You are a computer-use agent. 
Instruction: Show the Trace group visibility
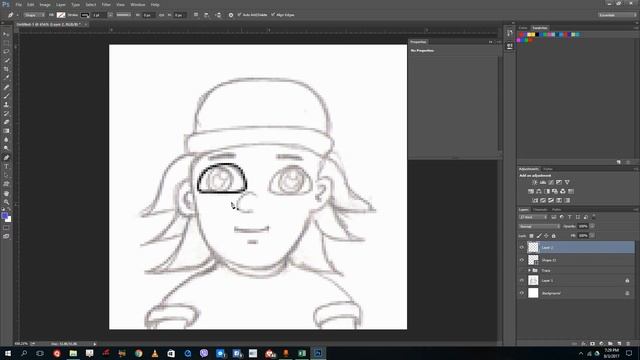click(x=522, y=270)
